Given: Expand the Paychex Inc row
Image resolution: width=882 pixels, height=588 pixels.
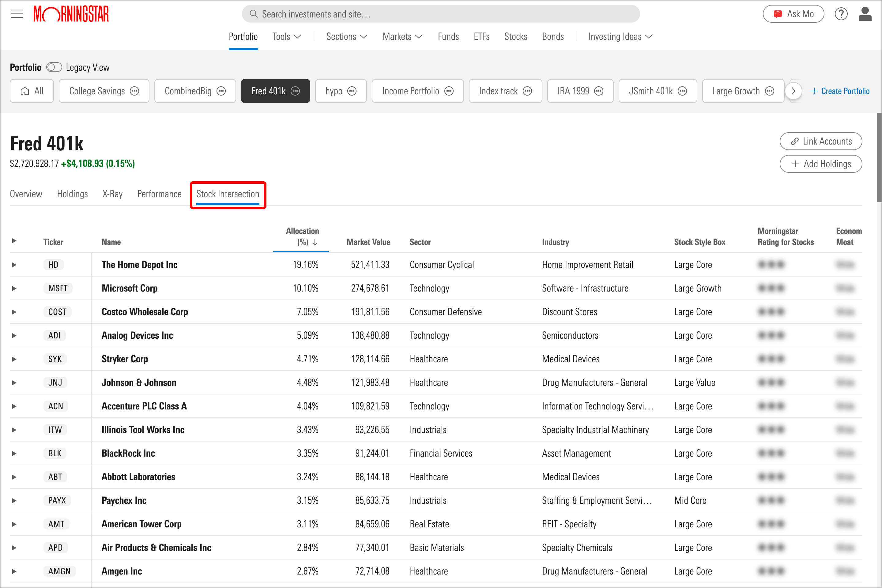Looking at the screenshot, I should 14,501.
